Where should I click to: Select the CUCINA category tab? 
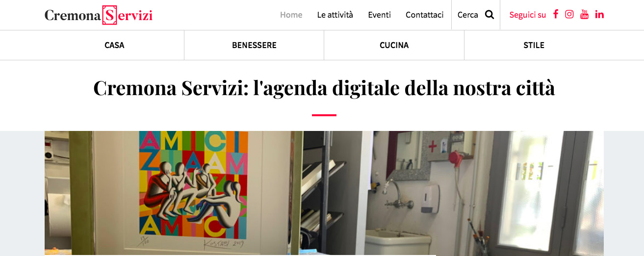coord(394,45)
